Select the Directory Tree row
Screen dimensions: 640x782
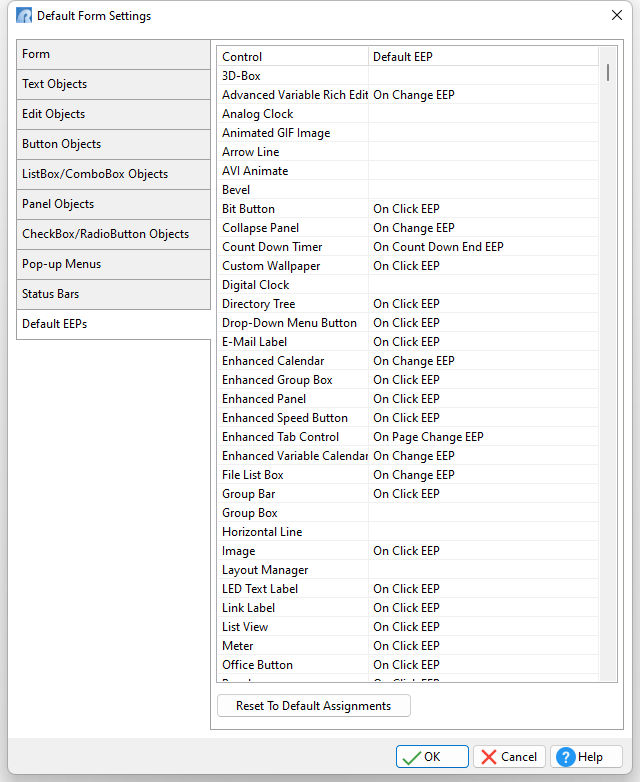[x=408, y=304]
